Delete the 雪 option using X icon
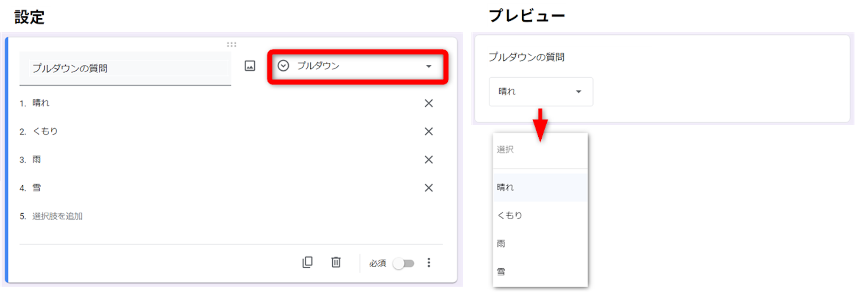The height and width of the screenshot is (292, 868). coord(428,188)
